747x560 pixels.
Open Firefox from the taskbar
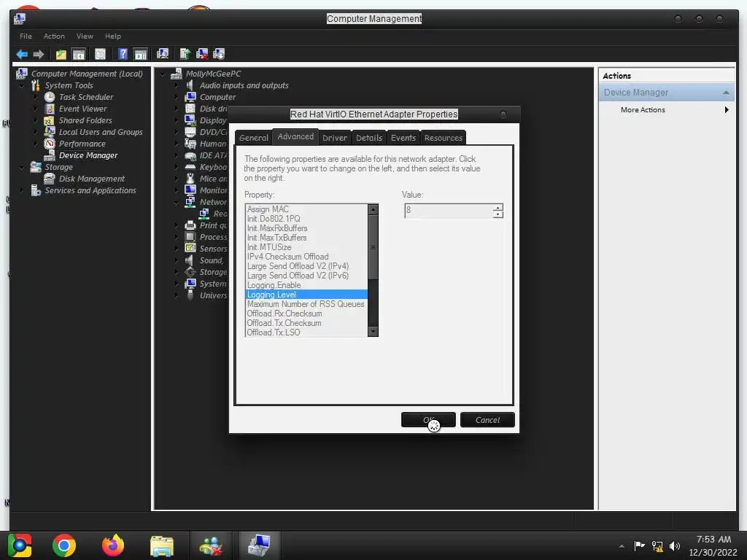[113, 545]
